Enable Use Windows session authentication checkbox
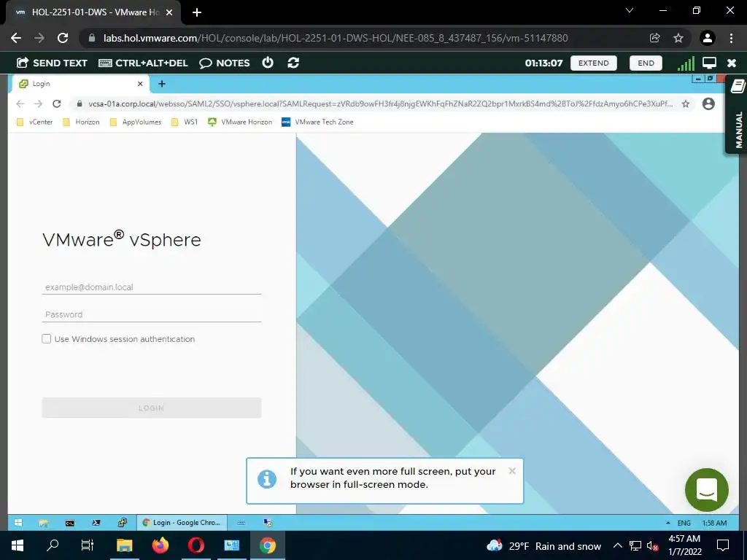 pyautogui.click(x=46, y=339)
